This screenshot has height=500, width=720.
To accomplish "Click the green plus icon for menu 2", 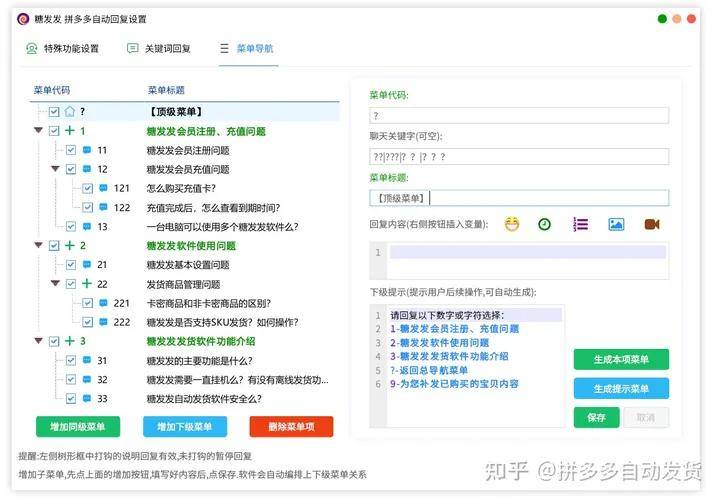I will pos(69,245).
